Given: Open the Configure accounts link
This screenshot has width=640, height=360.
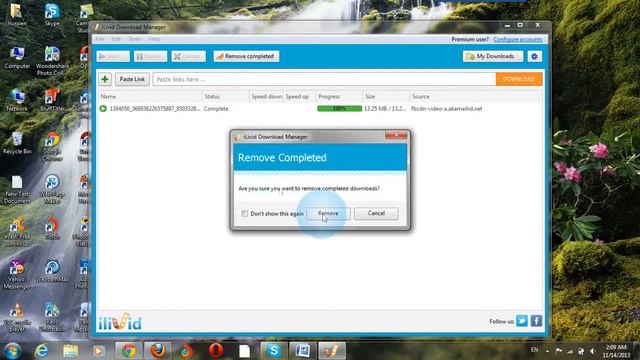Looking at the screenshot, I should tap(518, 40).
